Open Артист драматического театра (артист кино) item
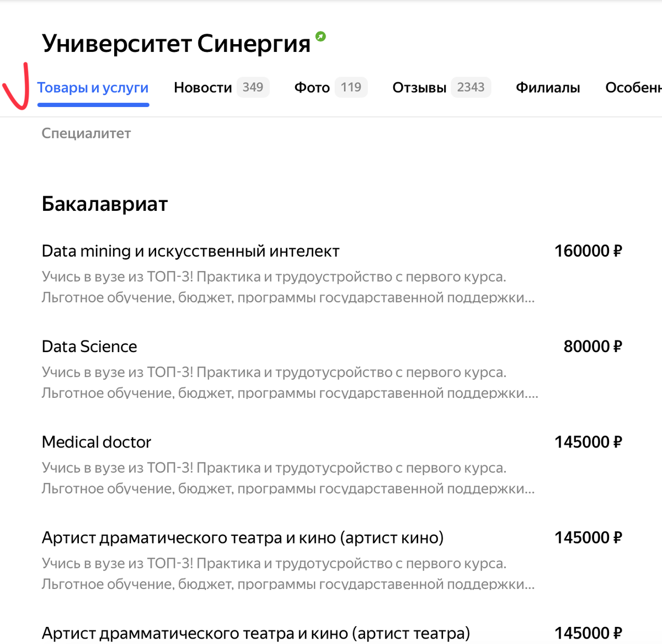The height and width of the screenshot is (644, 662). pyautogui.click(x=243, y=537)
